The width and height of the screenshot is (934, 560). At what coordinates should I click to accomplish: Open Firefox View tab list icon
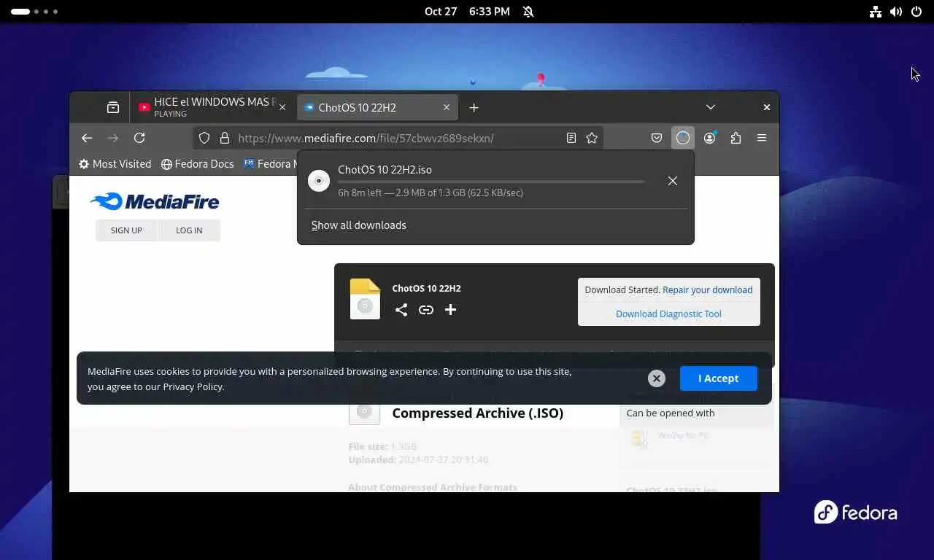tap(113, 107)
